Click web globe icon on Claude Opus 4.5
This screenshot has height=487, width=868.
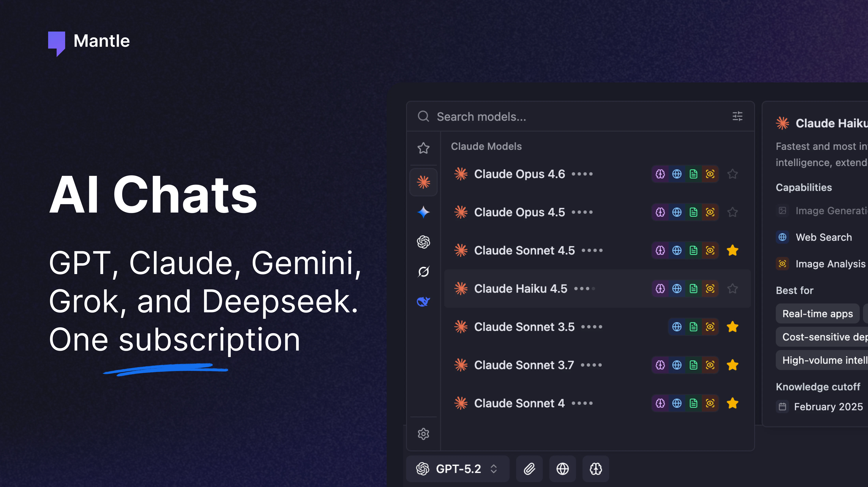677,212
